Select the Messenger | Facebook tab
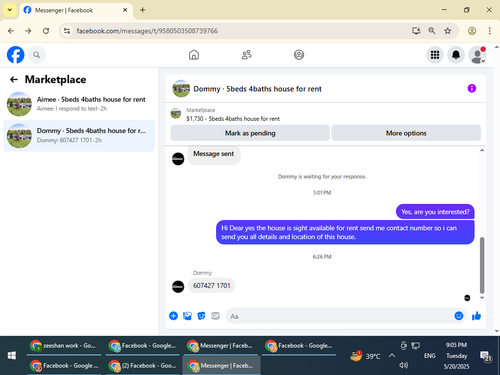This screenshot has width=500, height=375. coord(76,10)
